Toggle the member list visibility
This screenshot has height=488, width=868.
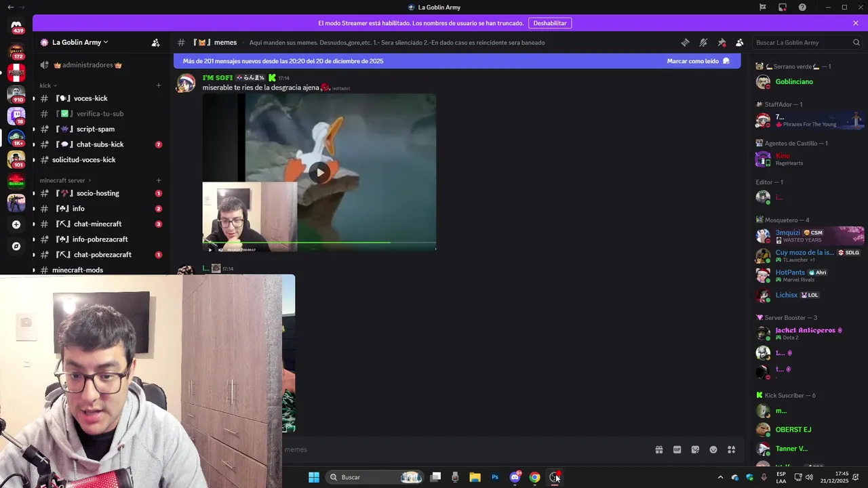tap(740, 42)
